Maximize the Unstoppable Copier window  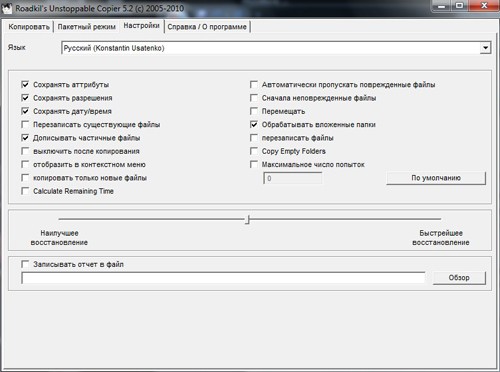pos(460,6)
